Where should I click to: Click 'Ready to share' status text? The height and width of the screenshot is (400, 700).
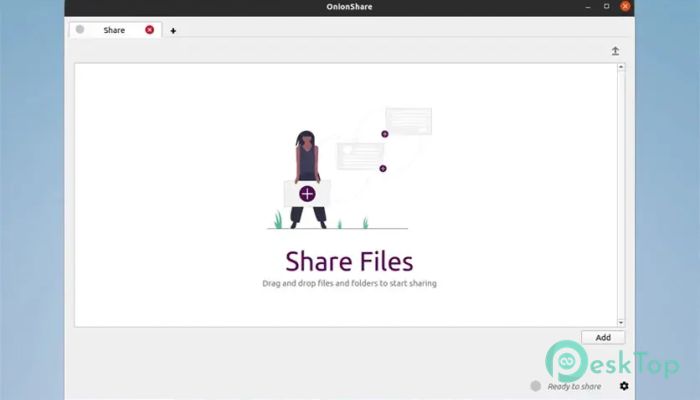(574, 387)
